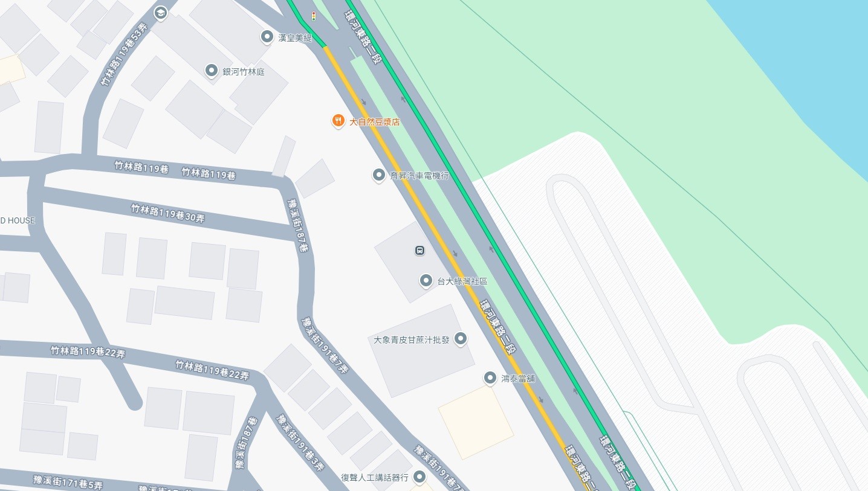This screenshot has width=868, height=491.
Task: Open the 大自然豆漿店 restaurant icon
Action: click(x=338, y=121)
